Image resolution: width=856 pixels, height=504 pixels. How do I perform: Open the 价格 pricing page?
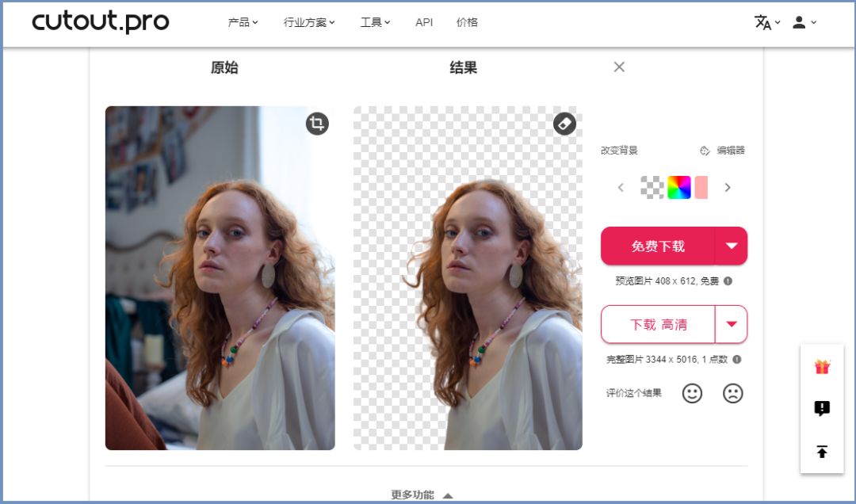coord(467,22)
